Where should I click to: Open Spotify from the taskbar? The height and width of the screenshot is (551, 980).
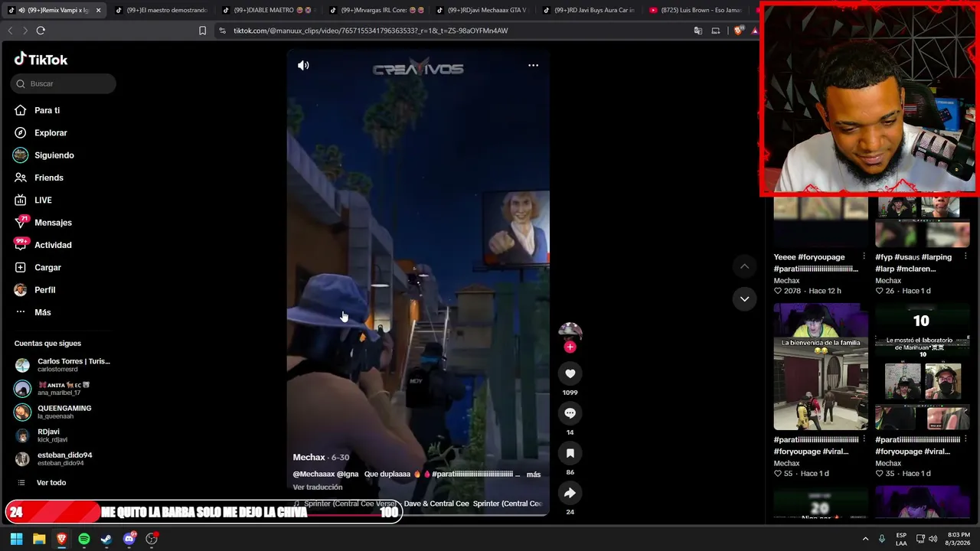(x=84, y=539)
